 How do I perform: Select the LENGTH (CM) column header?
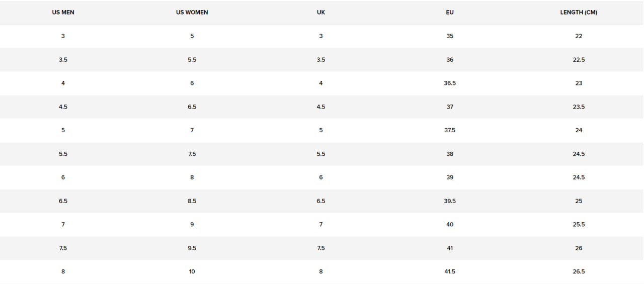coord(579,13)
